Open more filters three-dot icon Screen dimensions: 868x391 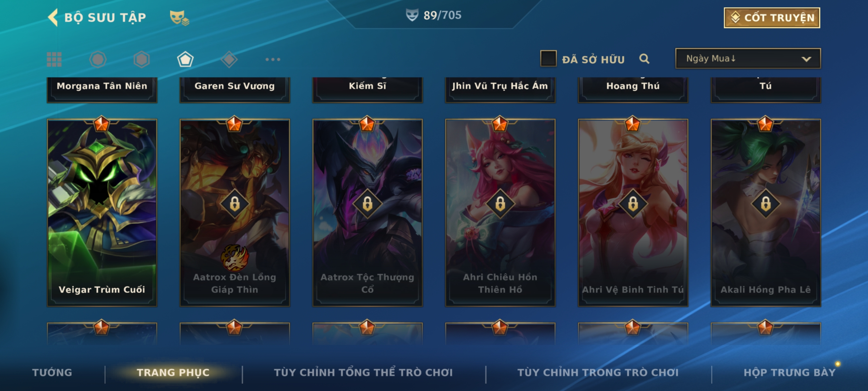(273, 59)
